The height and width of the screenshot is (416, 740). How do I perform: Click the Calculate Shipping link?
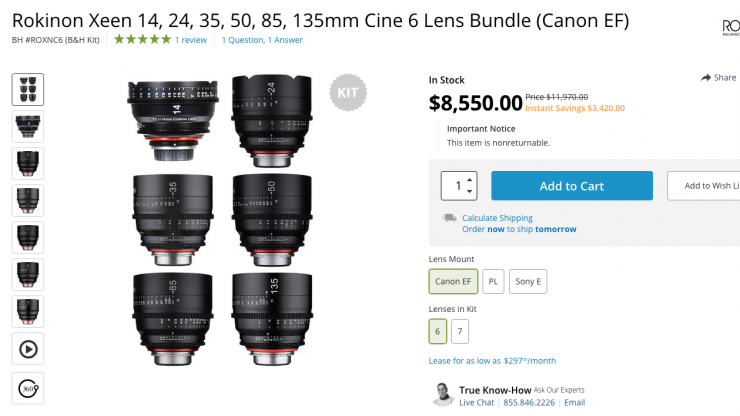[497, 218]
